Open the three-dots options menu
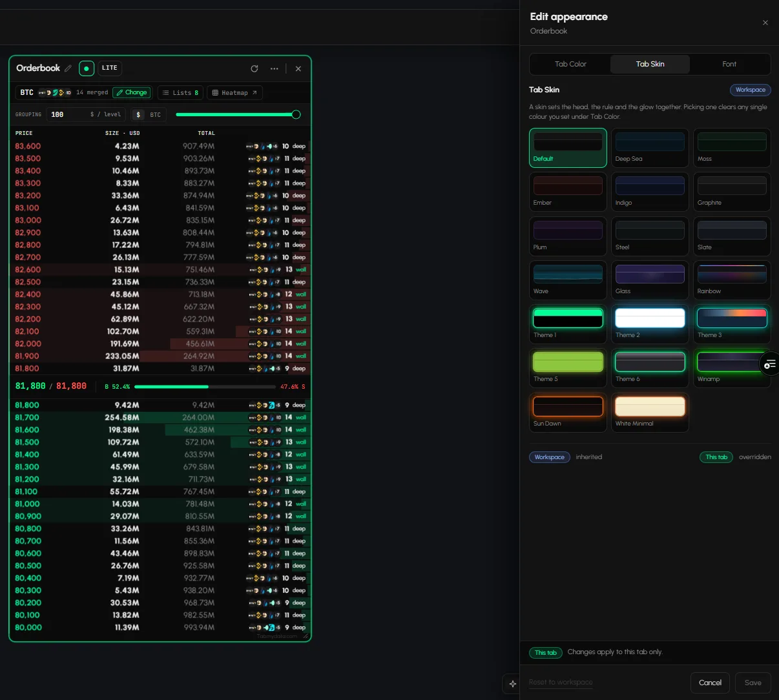779x700 pixels. (x=275, y=68)
